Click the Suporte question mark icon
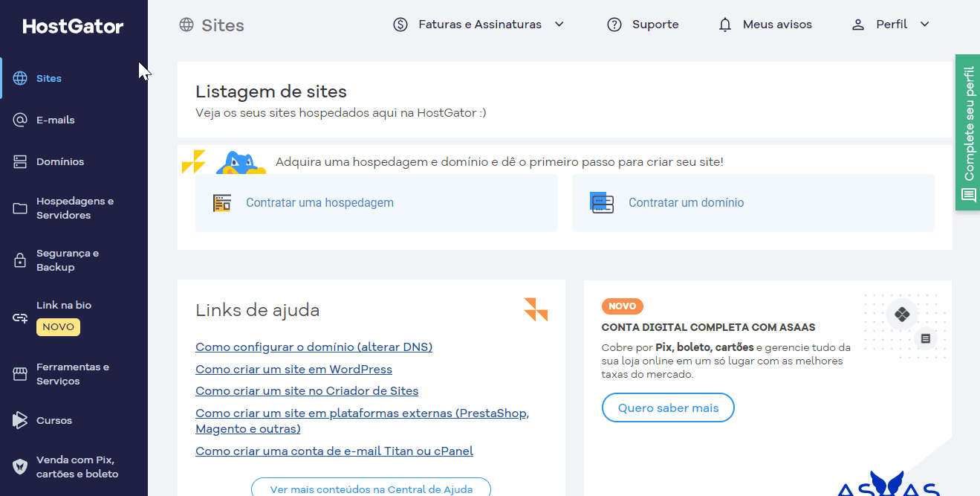Viewport: 980px width, 496px height. (x=614, y=25)
